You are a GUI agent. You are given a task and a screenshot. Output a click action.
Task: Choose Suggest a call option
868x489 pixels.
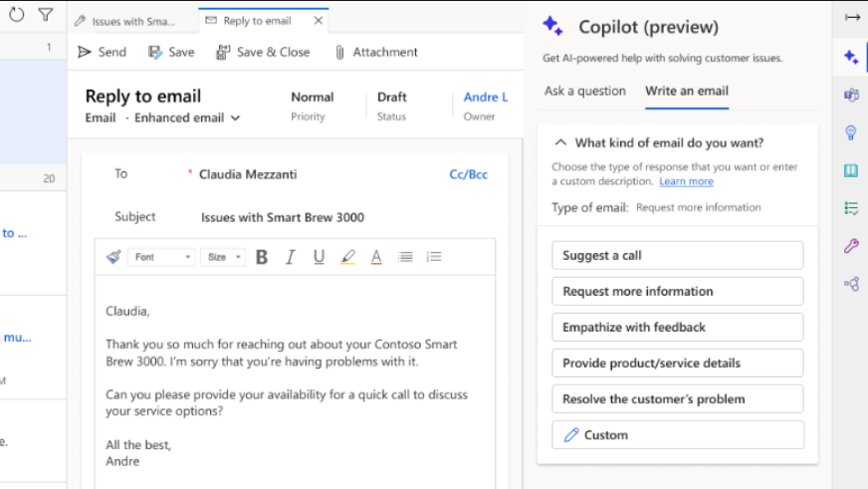pos(678,255)
